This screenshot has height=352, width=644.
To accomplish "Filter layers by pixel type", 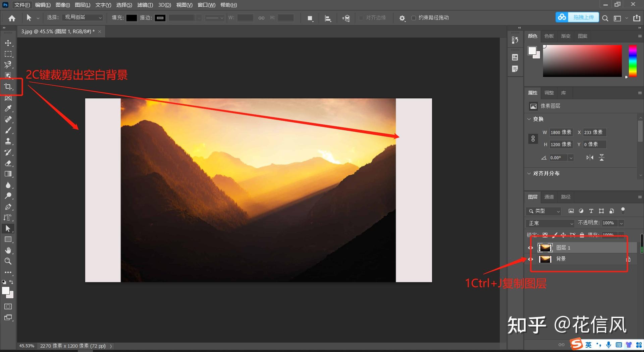I will tap(571, 211).
